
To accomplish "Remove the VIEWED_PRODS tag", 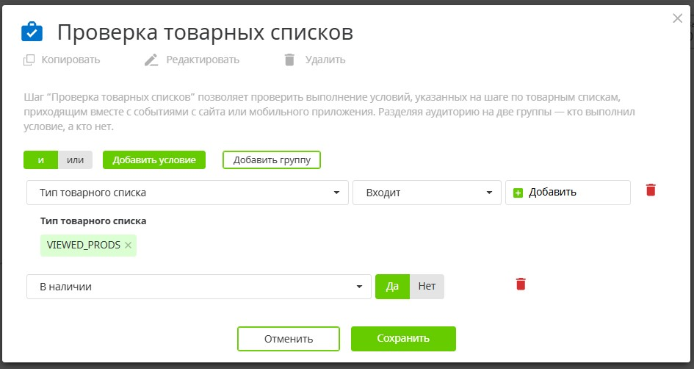I will point(128,246).
